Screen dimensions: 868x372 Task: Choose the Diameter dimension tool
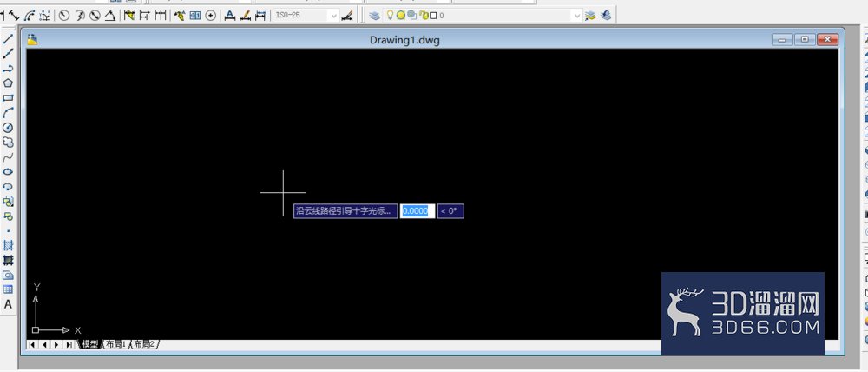(x=95, y=16)
